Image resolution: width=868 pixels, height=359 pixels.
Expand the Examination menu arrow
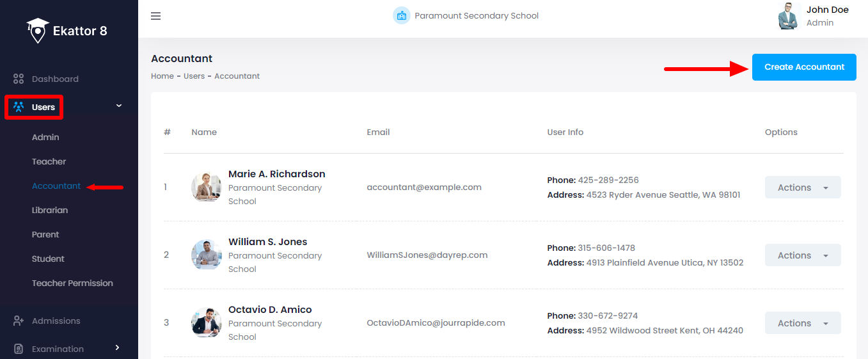click(117, 347)
